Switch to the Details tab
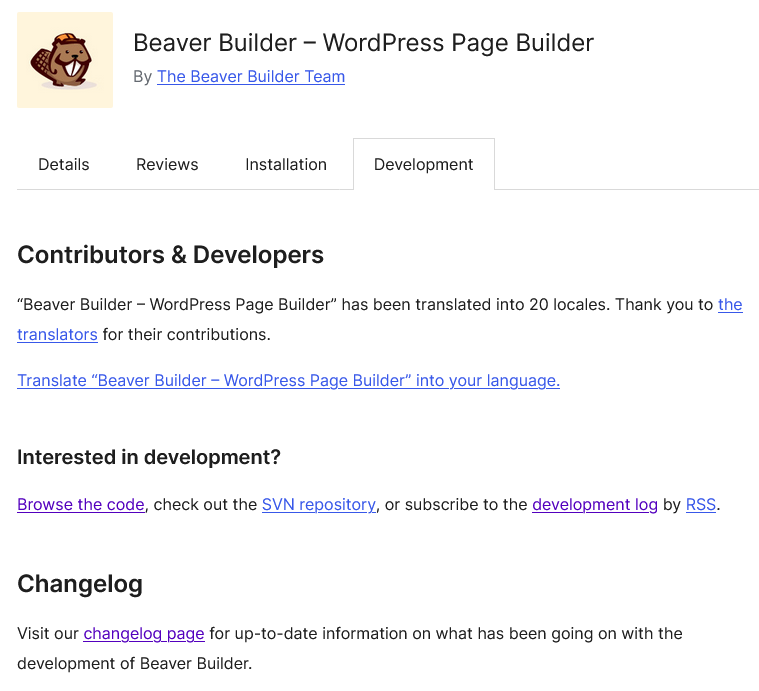This screenshot has width=759, height=691. pos(64,165)
